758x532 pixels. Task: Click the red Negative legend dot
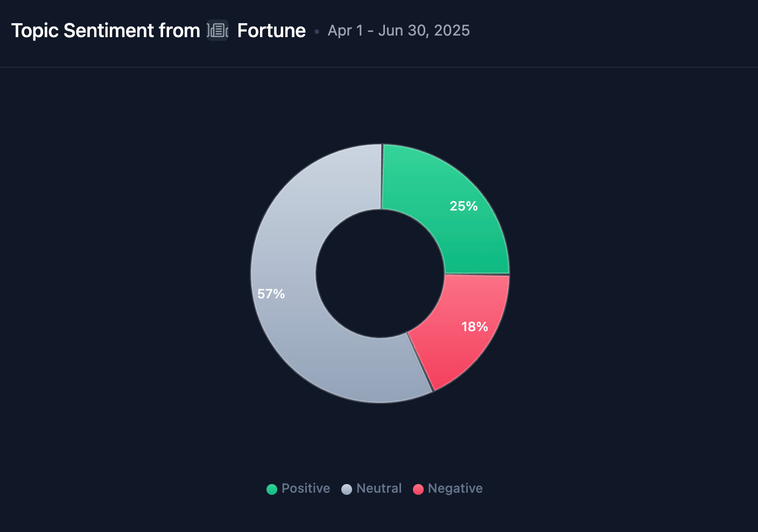point(418,489)
